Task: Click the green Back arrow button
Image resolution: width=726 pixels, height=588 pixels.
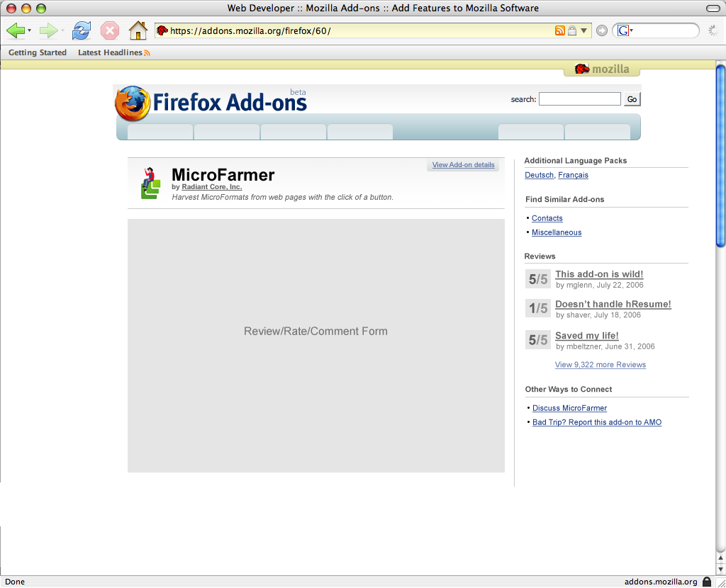Action: coord(16,30)
